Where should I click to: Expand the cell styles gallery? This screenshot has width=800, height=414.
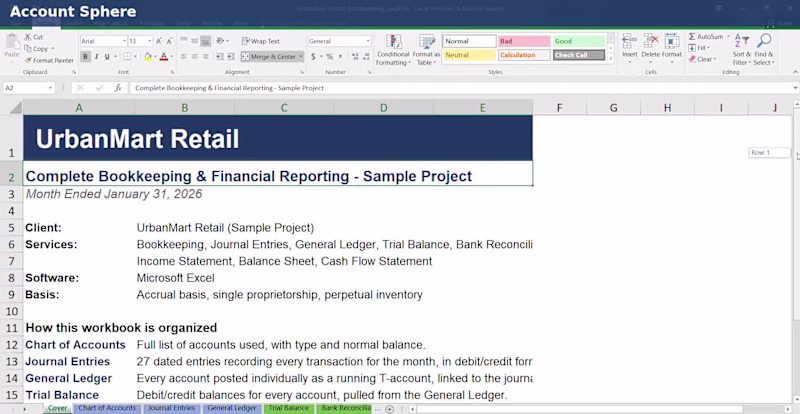coord(611,60)
